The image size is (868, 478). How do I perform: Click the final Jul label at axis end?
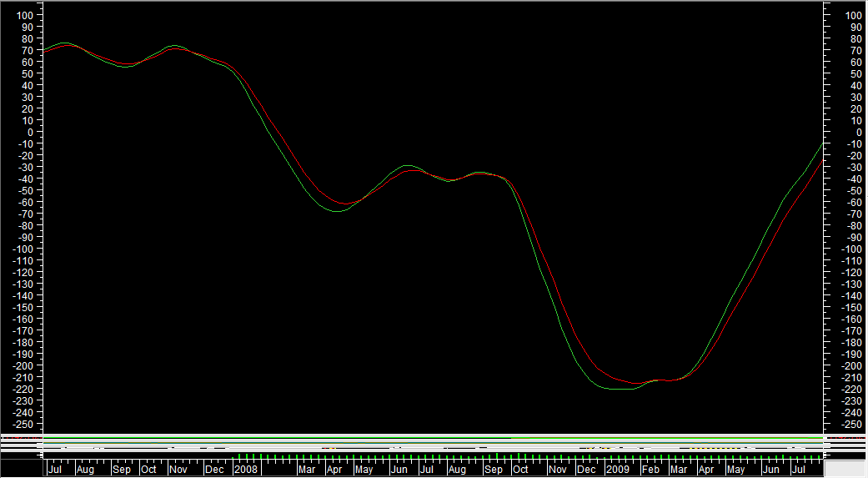click(798, 469)
